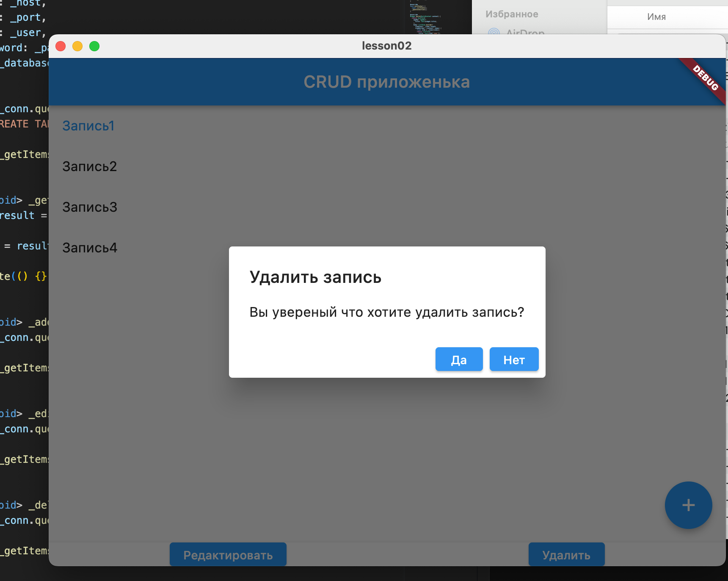Close the lesson02 window with red button
This screenshot has width=728, height=581.
tap(61, 46)
